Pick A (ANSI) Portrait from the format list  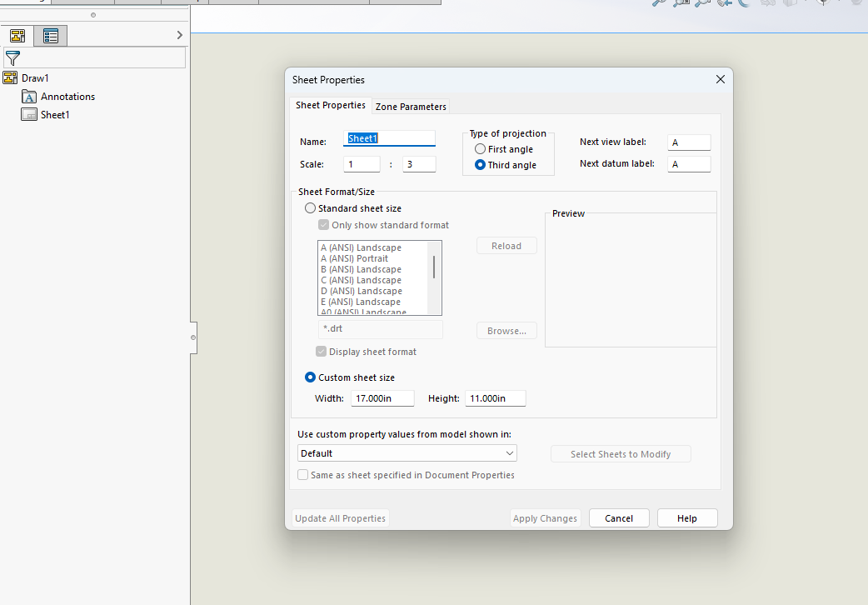[354, 258]
